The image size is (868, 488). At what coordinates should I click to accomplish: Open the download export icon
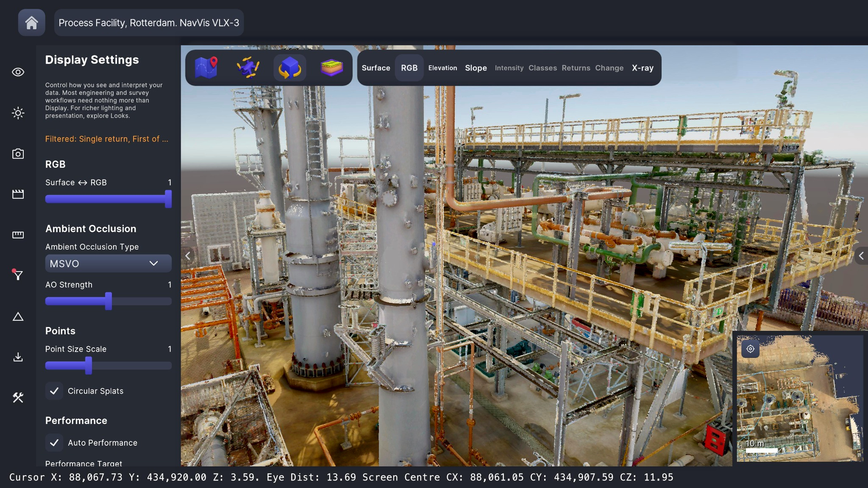click(x=18, y=357)
